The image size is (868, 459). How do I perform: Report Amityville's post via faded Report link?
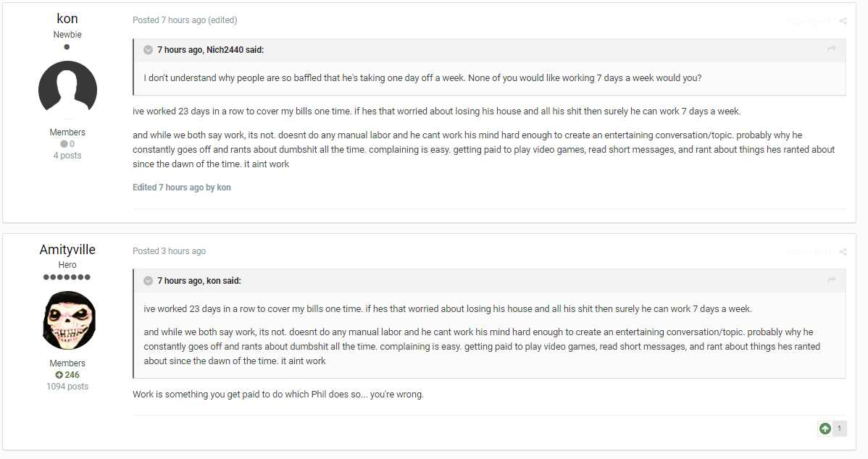pyautogui.click(x=808, y=252)
